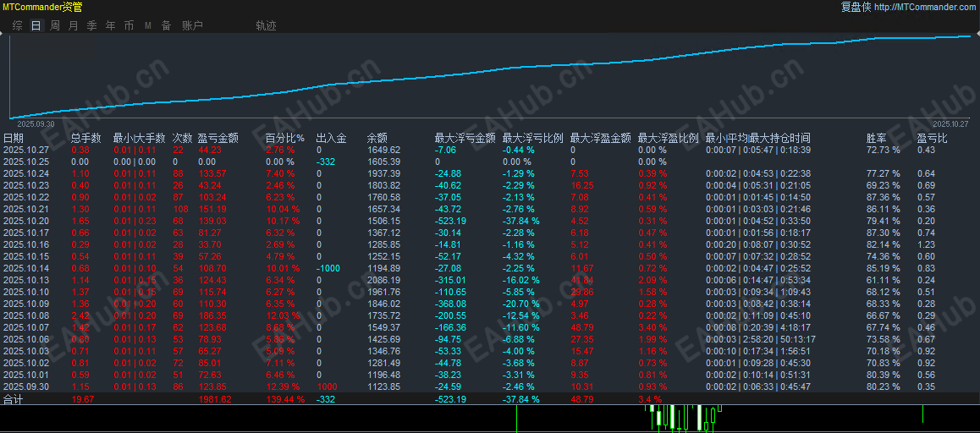Image resolution: width=980 pixels, height=433 pixels.
Task: Click balance value 2086.19
Action: pyautogui.click(x=383, y=280)
